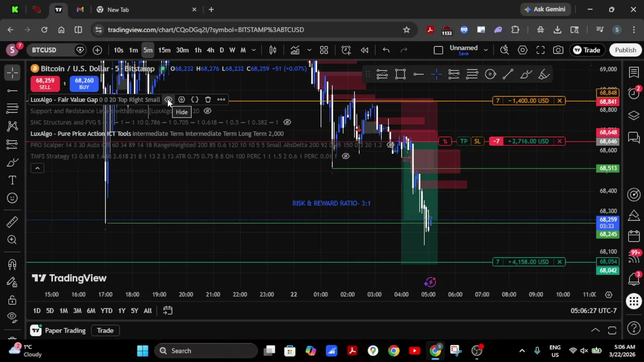Show the TMFS Strategy indicator
Image resolution: width=644 pixels, height=362 pixels.
coord(346,156)
